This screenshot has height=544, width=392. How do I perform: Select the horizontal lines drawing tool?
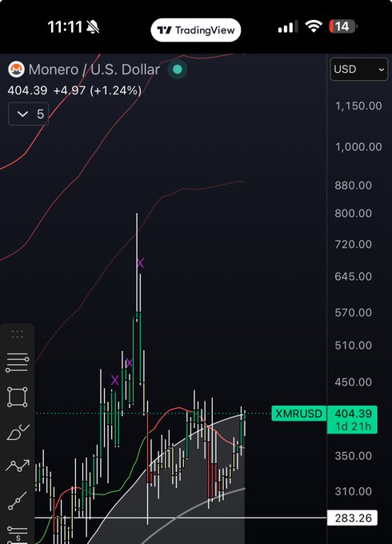pos(17,362)
